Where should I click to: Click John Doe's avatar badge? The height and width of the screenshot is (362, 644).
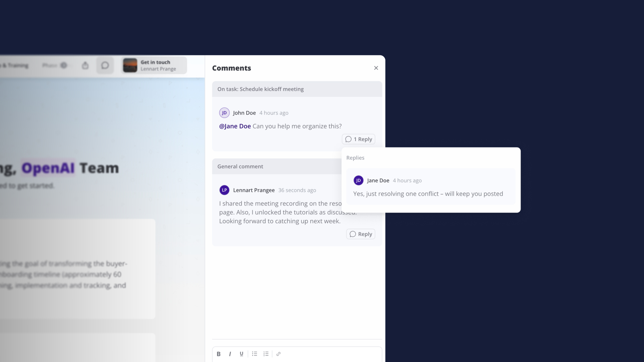coord(224,113)
